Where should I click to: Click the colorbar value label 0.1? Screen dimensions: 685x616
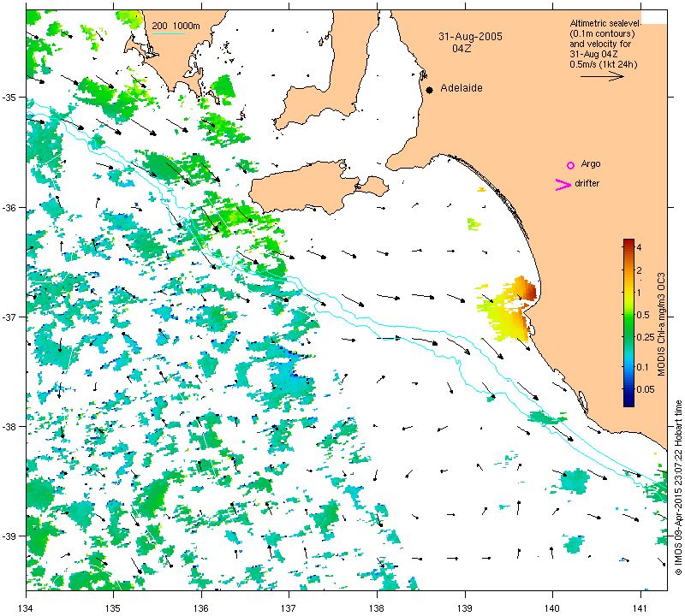pos(643,367)
